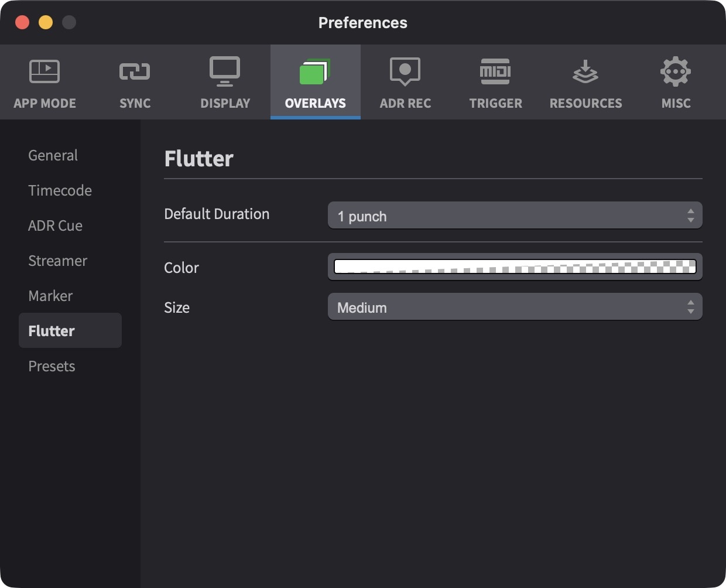The image size is (726, 588).
Task: Open the Display monitor icon
Action: (x=225, y=71)
